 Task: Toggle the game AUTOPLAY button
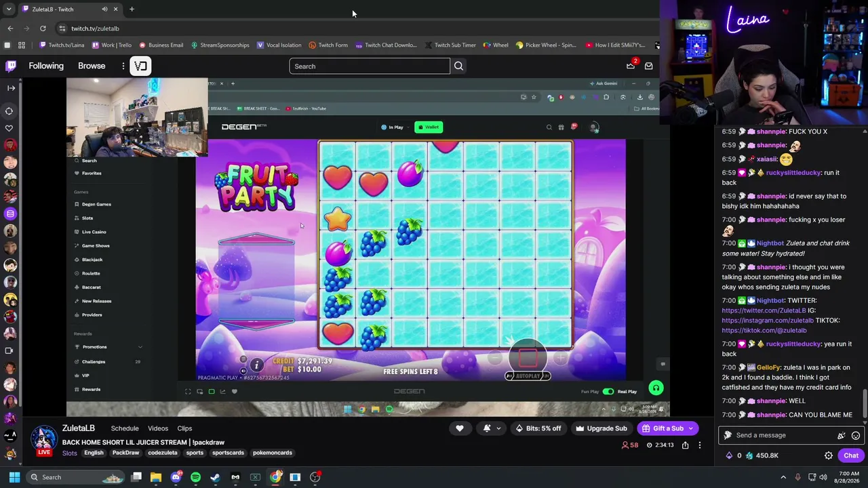[x=528, y=376]
